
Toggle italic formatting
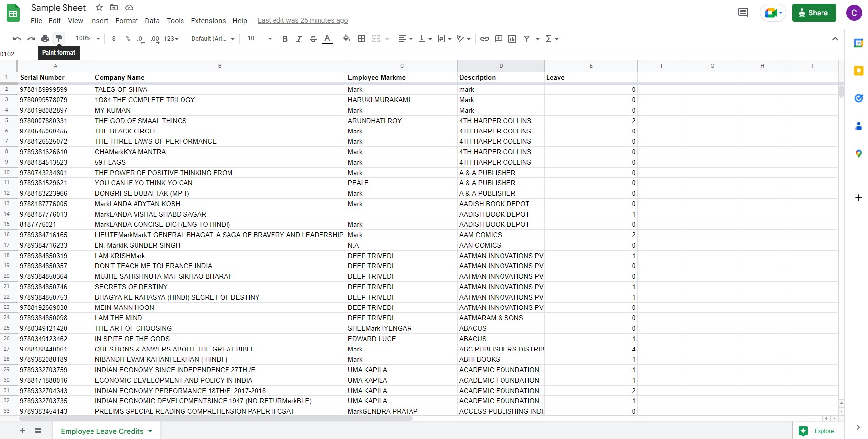[x=299, y=39]
